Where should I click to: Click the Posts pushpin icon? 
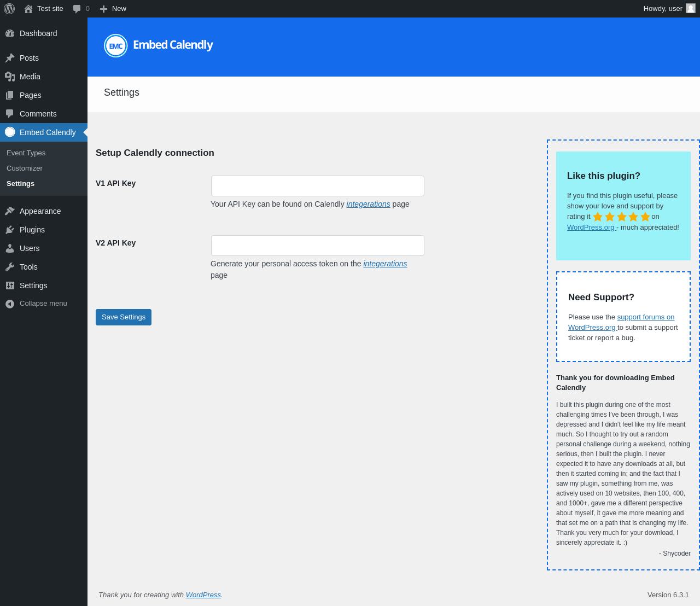(10, 58)
